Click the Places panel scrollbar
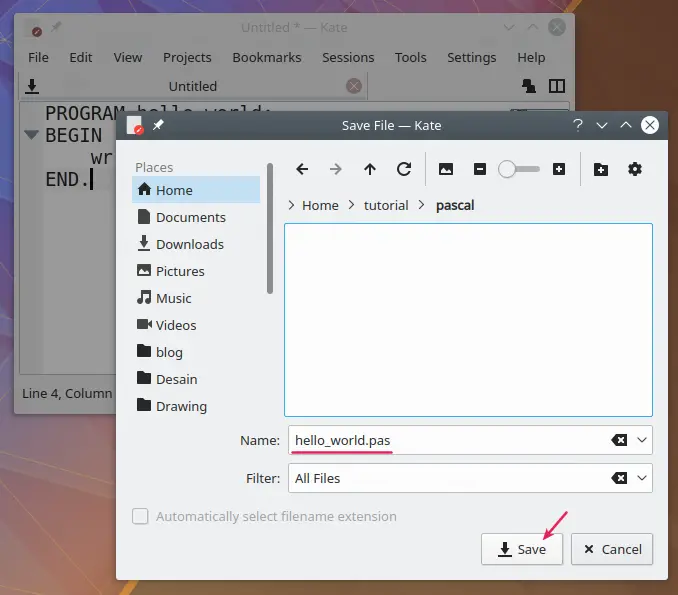Viewport: 678px width, 595px height. pyautogui.click(x=270, y=228)
